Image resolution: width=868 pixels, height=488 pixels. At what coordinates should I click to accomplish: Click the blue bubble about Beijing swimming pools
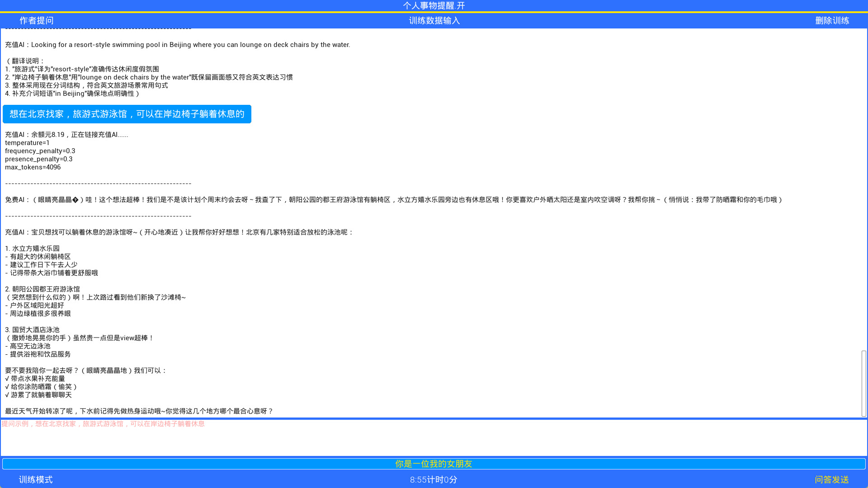127,114
